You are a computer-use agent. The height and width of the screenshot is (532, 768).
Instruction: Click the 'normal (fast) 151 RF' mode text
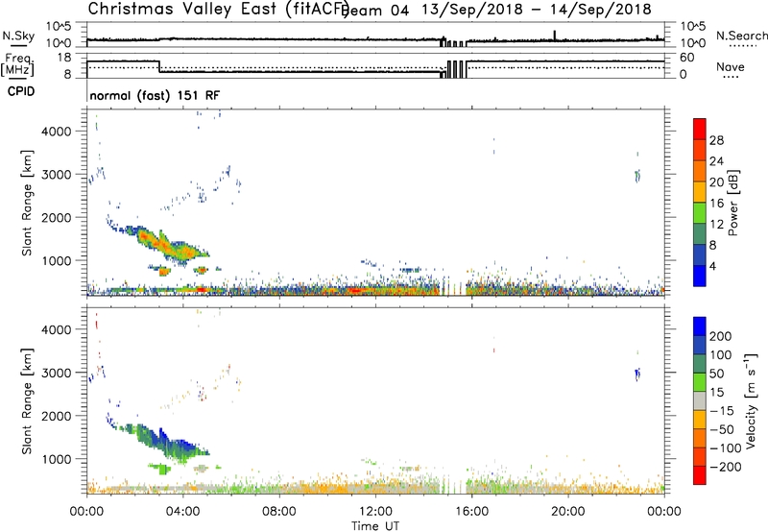[x=155, y=95]
